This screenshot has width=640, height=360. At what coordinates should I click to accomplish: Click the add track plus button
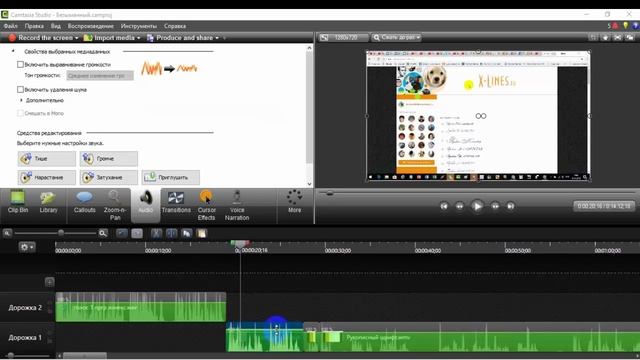pyautogui.click(x=49, y=282)
